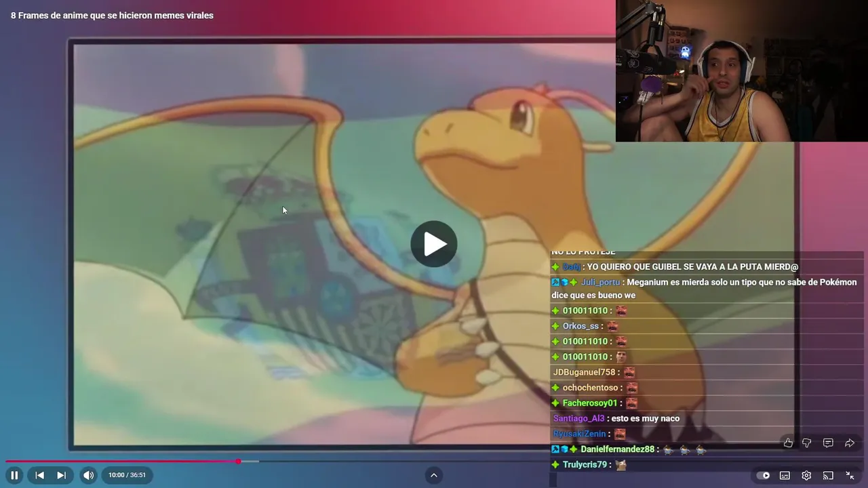
Task: Click the red progress bar scrubber dot
Action: [x=238, y=462]
